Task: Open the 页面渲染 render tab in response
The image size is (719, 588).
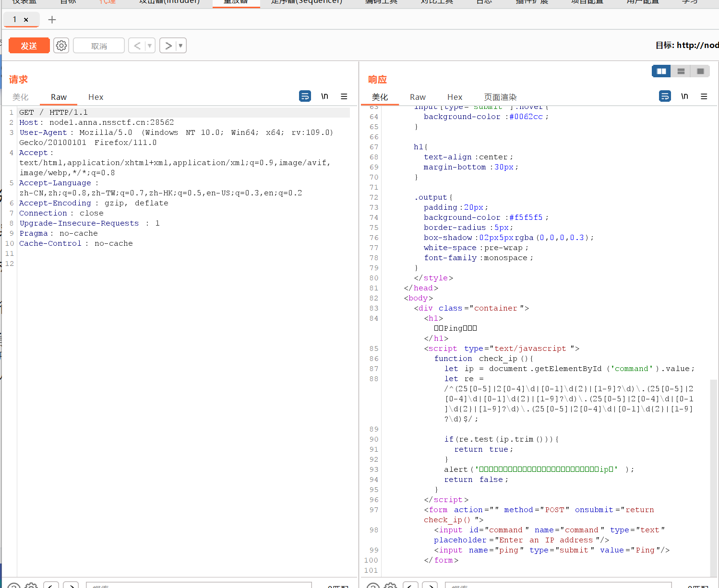Action: tap(500, 97)
